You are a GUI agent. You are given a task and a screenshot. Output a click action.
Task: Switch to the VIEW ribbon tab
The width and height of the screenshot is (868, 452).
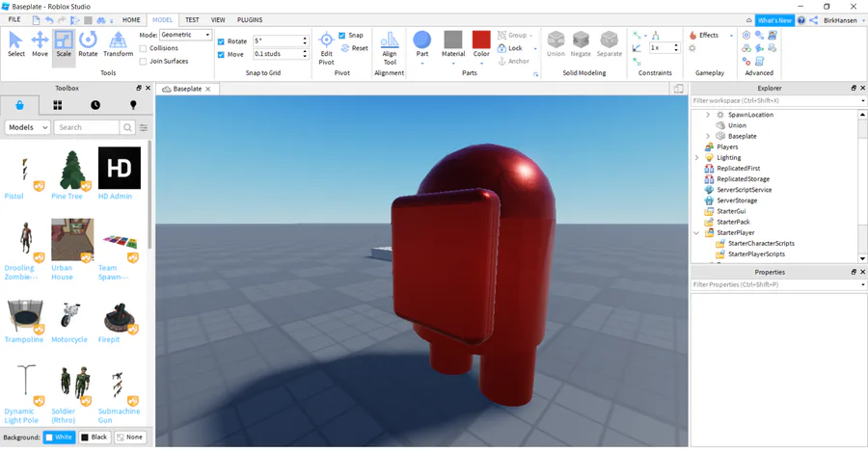pyautogui.click(x=218, y=20)
